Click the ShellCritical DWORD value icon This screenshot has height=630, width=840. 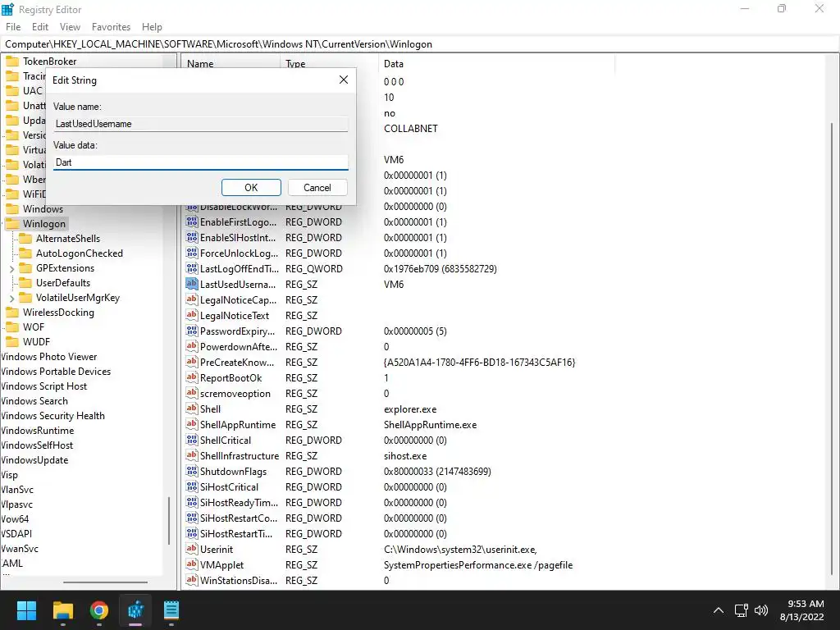click(x=192, y=440)
